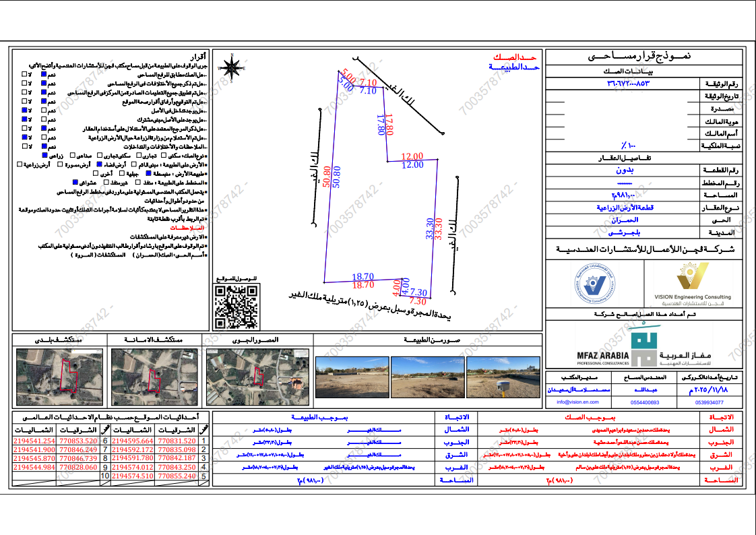756x535 pixels.
Task: Click the blue 33.30 east boundary dimension
Action: [430, 229]
